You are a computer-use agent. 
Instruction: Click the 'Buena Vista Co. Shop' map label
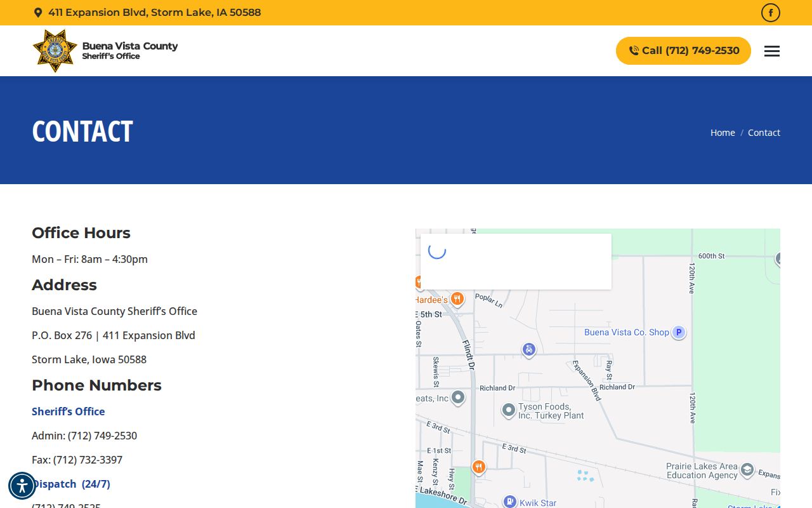coord(627,332)
